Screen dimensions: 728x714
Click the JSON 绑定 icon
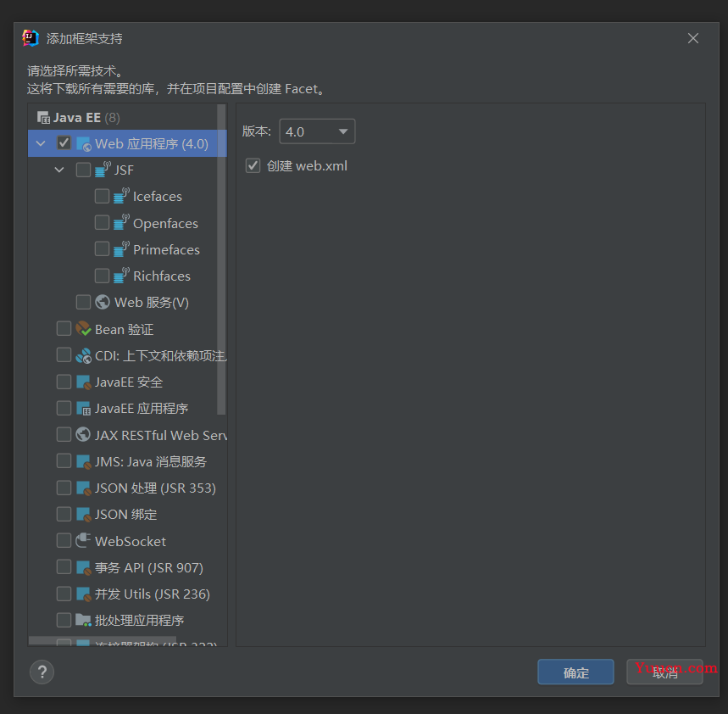tap(83, 515)
